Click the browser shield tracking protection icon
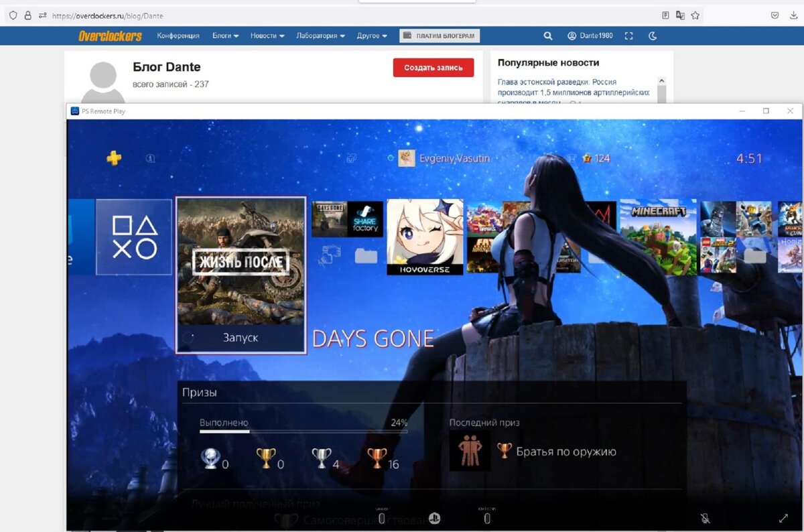 point(13,15)
